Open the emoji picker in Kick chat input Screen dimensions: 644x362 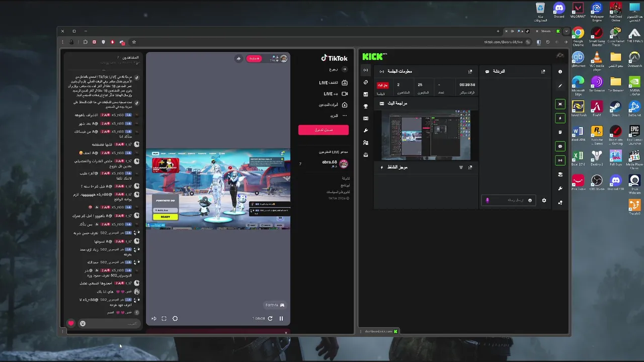click(530, 200)
